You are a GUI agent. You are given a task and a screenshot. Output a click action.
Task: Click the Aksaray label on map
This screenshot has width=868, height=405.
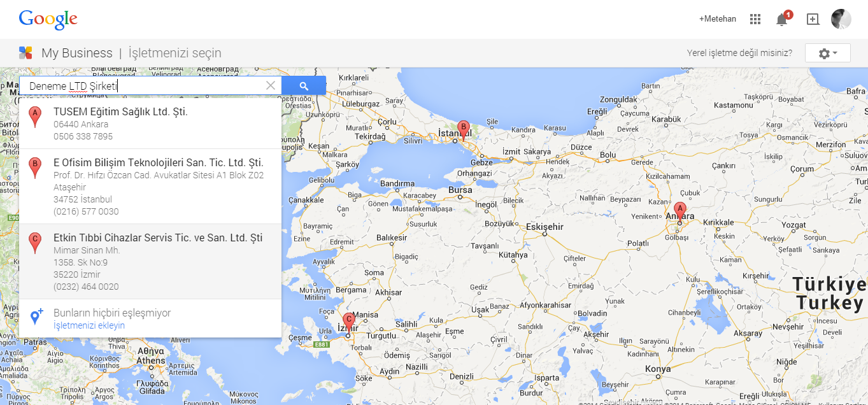[748, 333]
